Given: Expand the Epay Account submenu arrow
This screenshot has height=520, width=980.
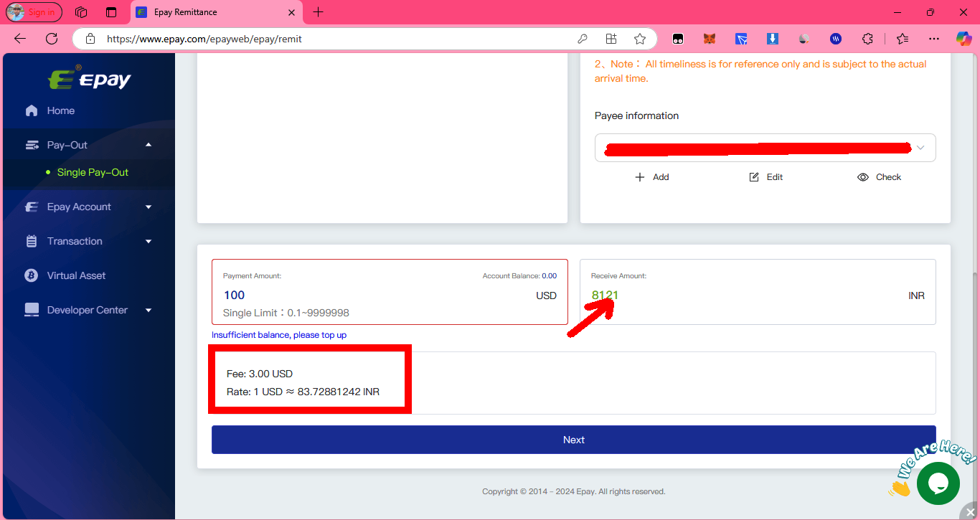Looking at the screenshot, I should point(149,207).
